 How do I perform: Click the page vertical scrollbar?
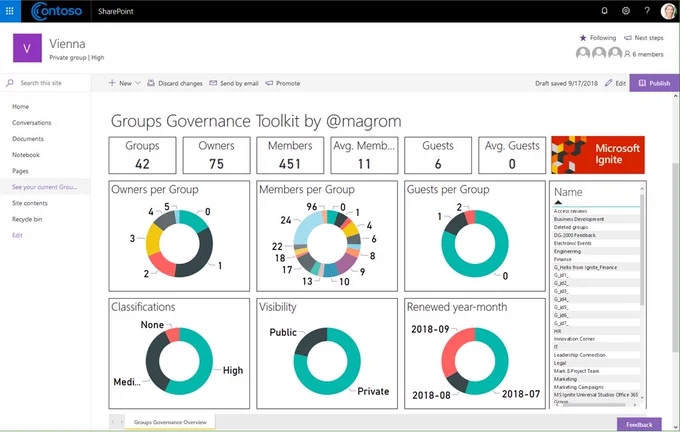[x=676, y=256]
